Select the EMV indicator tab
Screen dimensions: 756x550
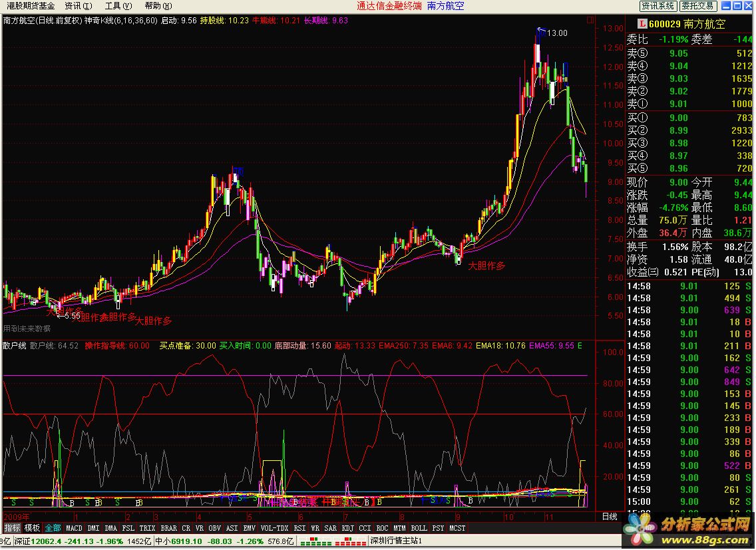[x=250, y=528]
